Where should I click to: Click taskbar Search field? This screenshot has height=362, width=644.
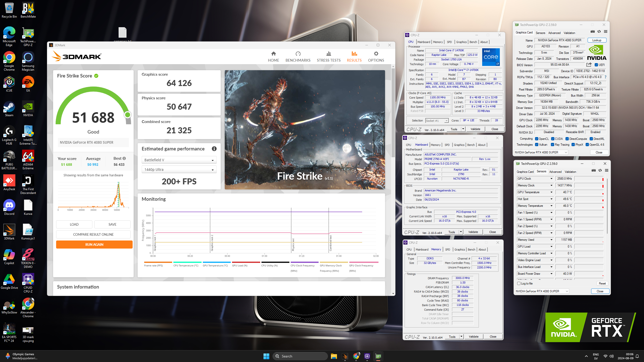[300, 356]
